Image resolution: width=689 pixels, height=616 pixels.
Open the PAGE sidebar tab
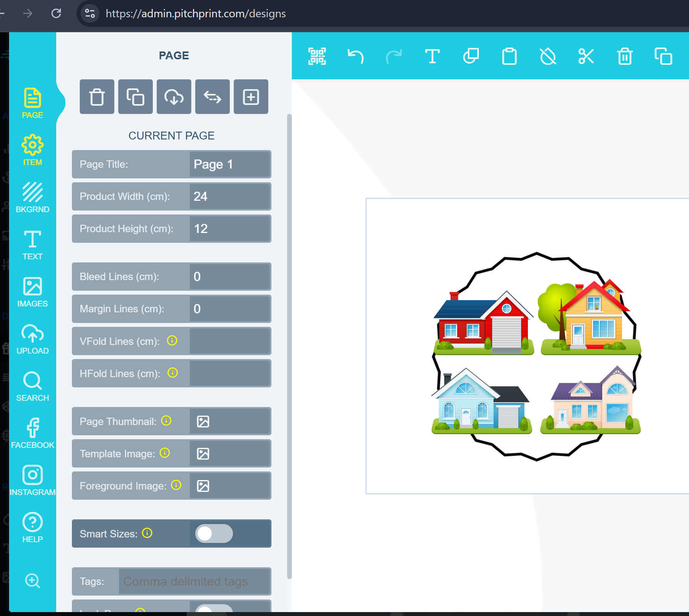coord(33,103)
